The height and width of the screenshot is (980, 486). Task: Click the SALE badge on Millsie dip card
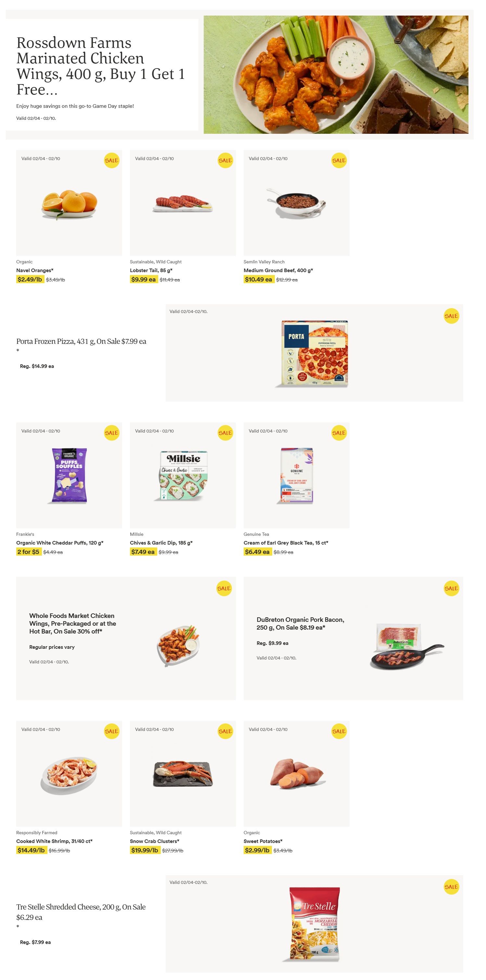click(225, 433)
